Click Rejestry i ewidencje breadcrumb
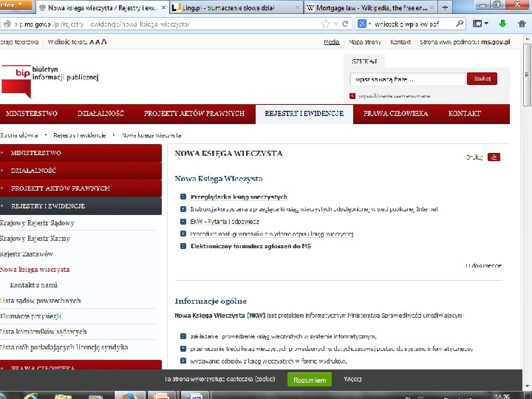 [79, 135]
